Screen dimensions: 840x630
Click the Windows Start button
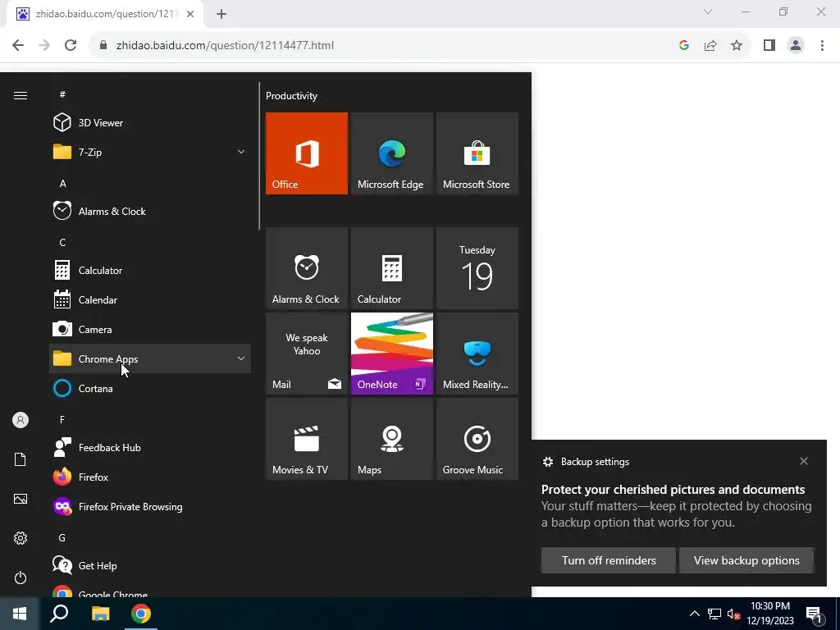click(20, 614)
